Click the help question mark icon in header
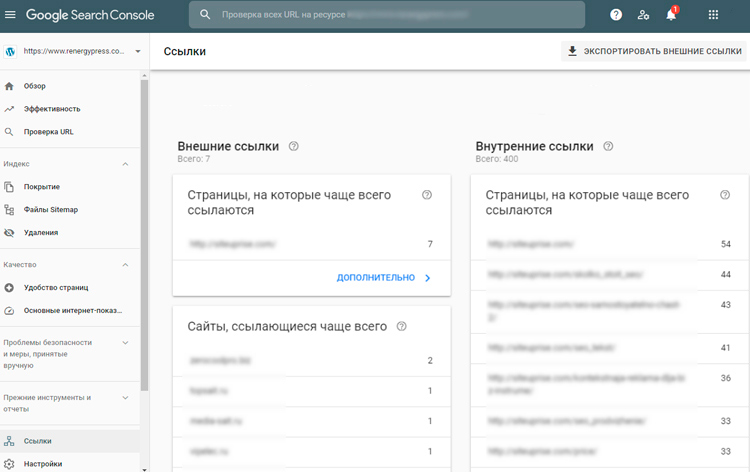 pos(616,15)
